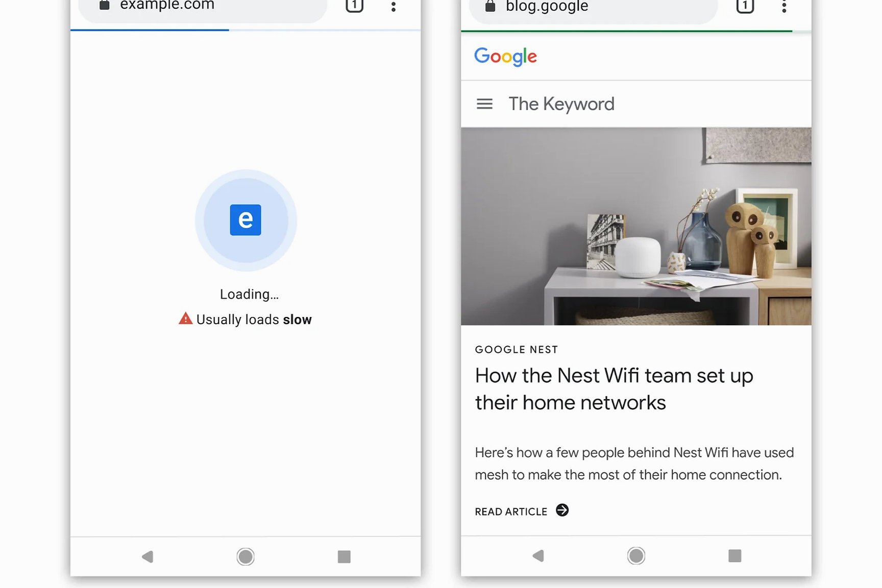Click the 'Loading…' text

click(249, 294)
